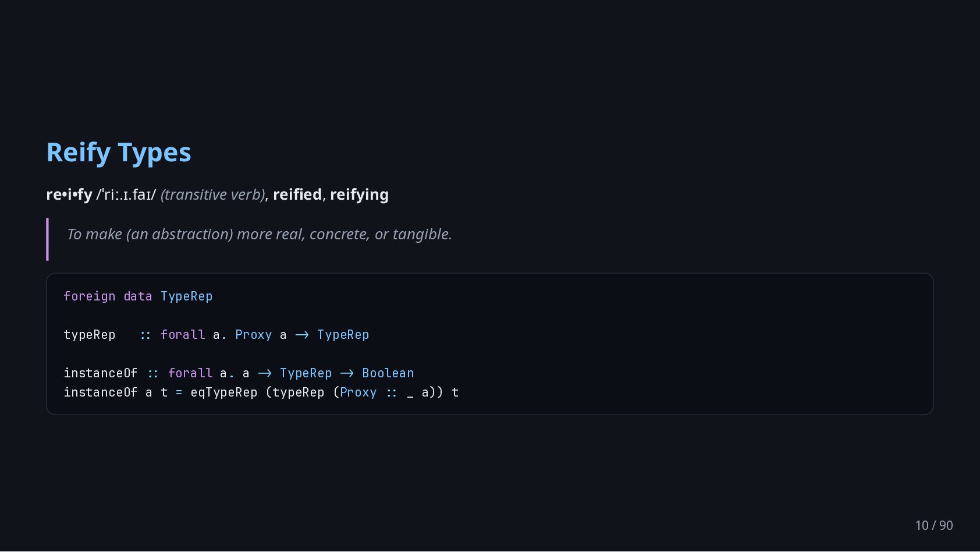Screen dimensions: 980x552
Task: Click the "10 / 90" slide counter
Action: point(934,525)
